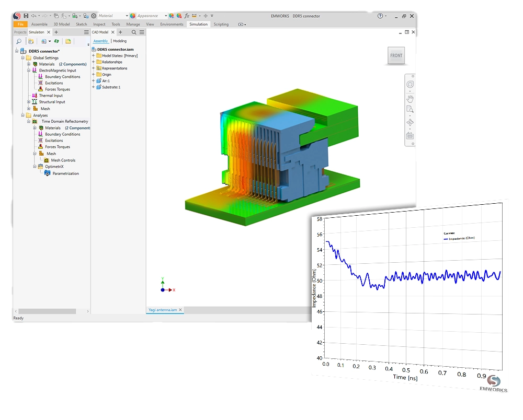This screenshot has height=420, width=523.
Task: Switch to the Inspect ribbon tab
Action: click(x=99, y=24)
